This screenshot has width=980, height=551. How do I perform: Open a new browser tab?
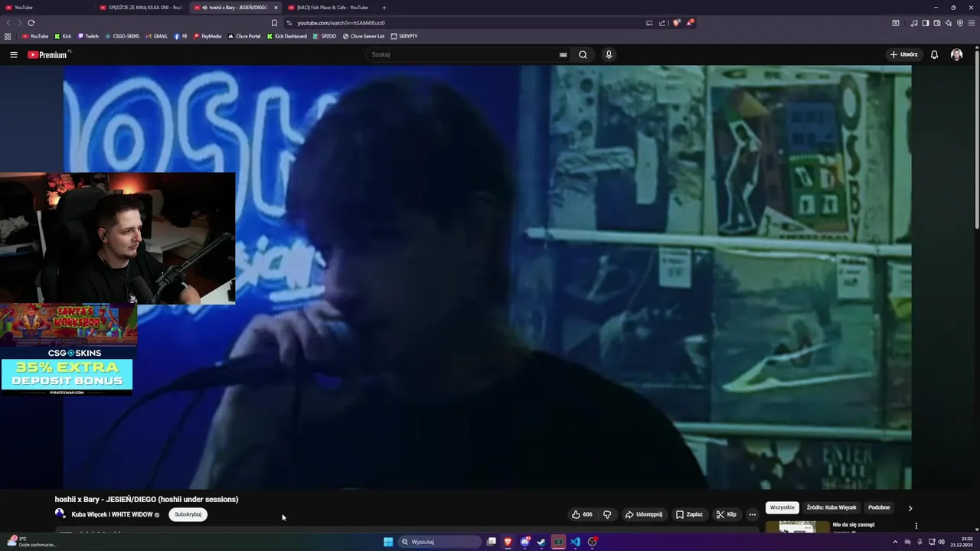pos(384,8)
